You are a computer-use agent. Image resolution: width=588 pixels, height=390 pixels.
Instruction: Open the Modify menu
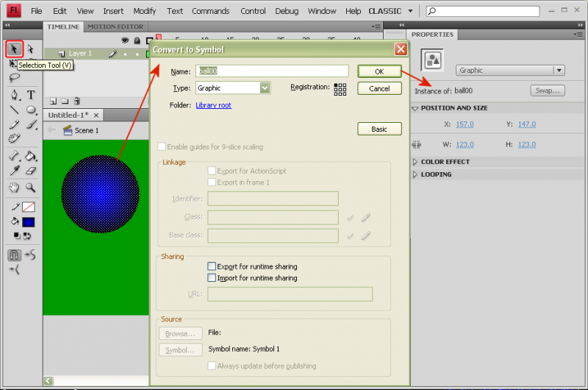click(144, 11)
